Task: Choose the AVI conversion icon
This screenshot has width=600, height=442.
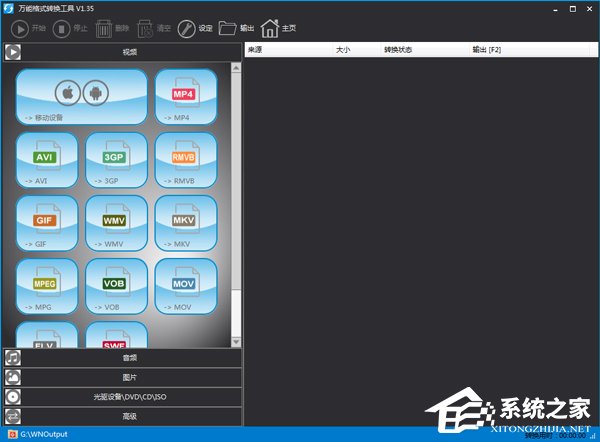Action: click(x=46, y=160)
